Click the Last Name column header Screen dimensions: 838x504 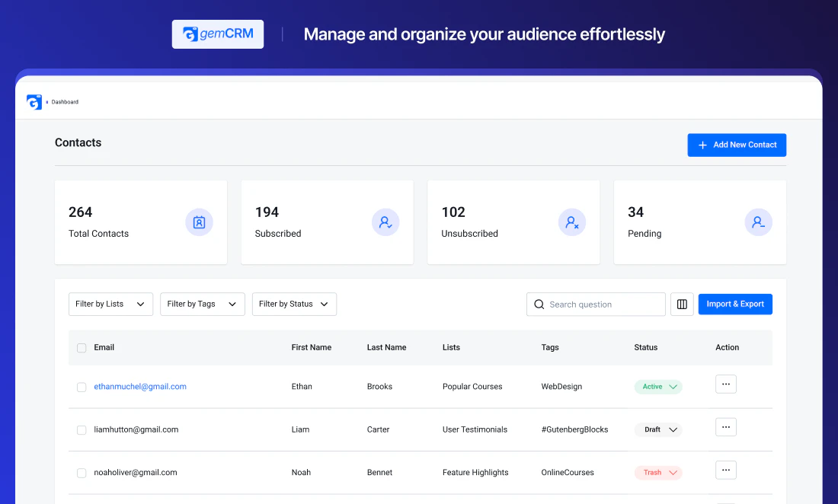tap(386, 347)
